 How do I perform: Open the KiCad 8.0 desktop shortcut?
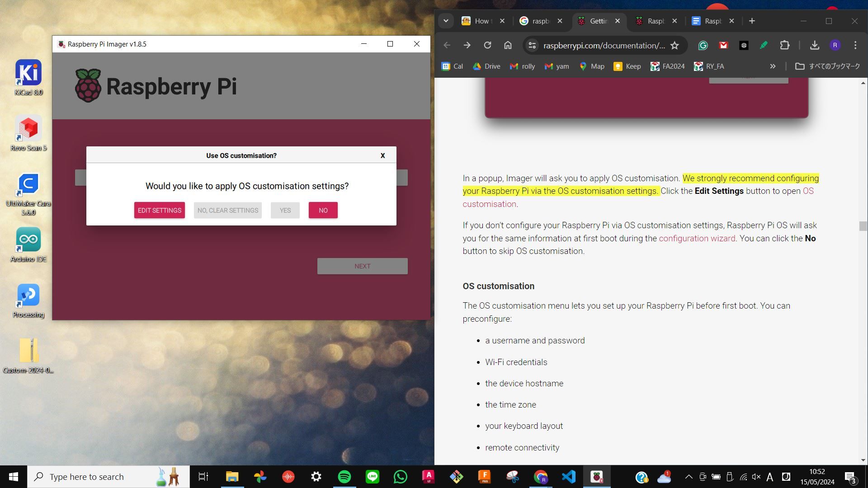click(x=28, y=78)
